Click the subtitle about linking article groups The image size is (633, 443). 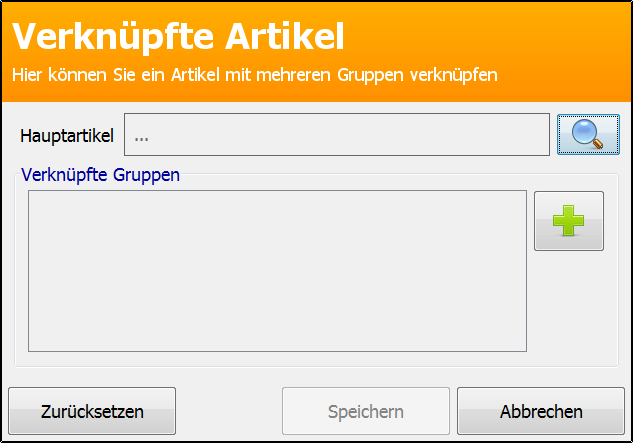click(x=255, y=75)
